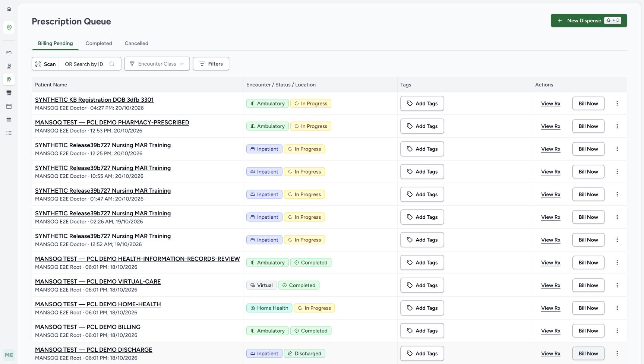Open patient MANSOQ TEST — PCL DEMO BILLING

[x=88, y=327]
